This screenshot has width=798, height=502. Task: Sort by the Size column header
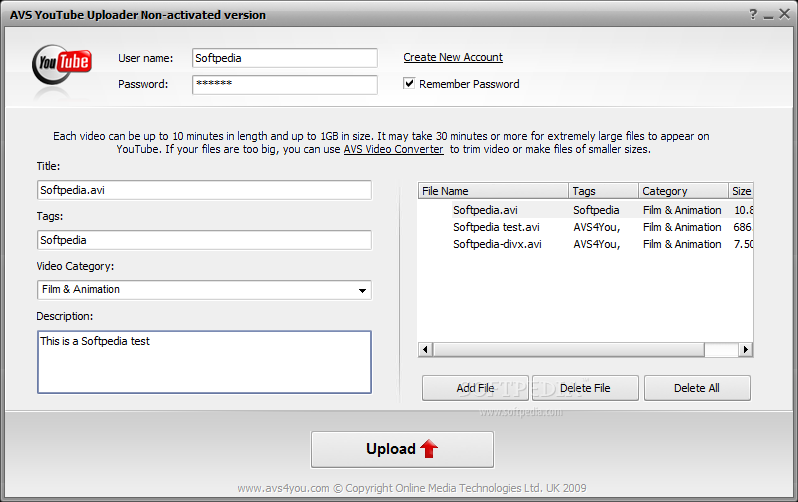pyautogui.click(x=741, y=191)
